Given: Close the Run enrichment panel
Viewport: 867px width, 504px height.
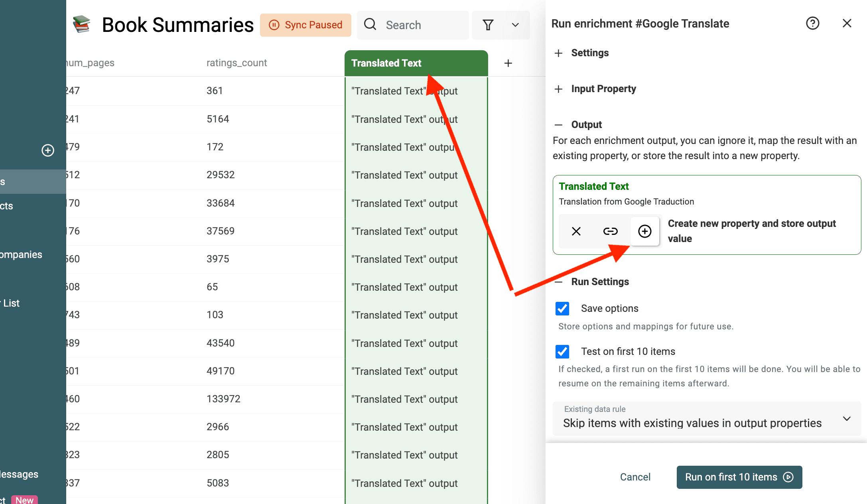Looking at the screenshot, I should (847, 24).
